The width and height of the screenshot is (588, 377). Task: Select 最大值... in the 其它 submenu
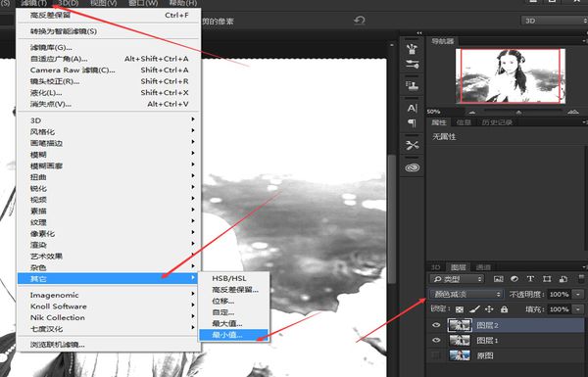[233, 323]
